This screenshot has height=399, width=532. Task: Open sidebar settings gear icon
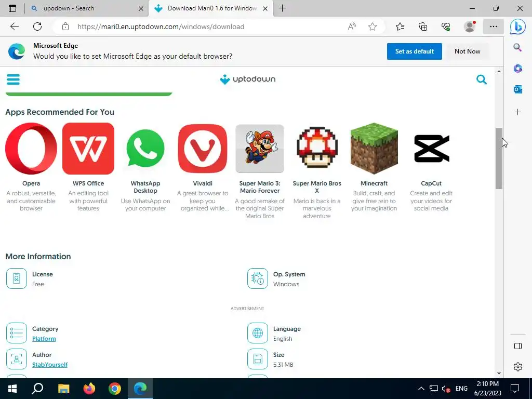tap(518, 367)
